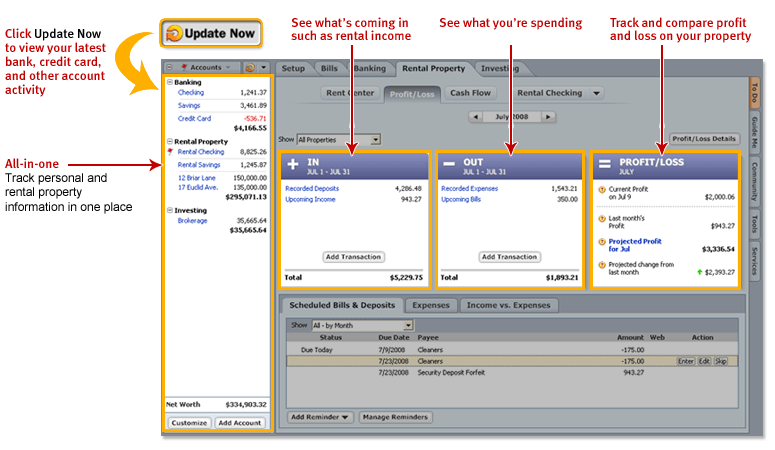Image resolution: width=775 pixels, height=450 pixels.
Task: Go to next month arrow
Action: (x=548, y=117)
